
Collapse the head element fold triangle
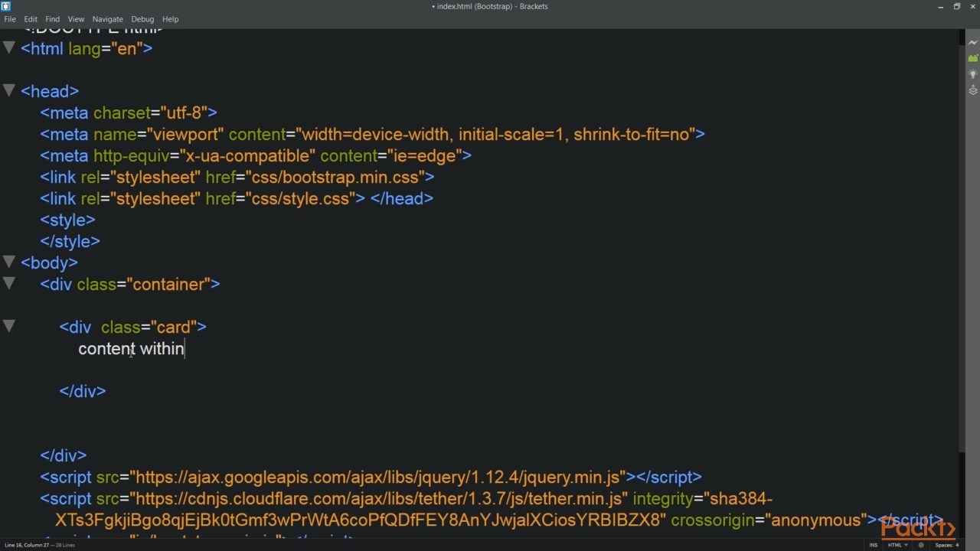8,90
